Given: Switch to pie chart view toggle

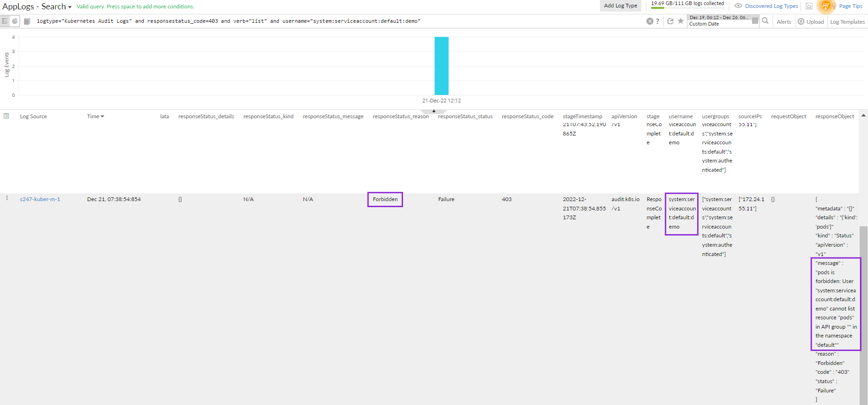Looking at the screenshot, I should pos(15,21).
